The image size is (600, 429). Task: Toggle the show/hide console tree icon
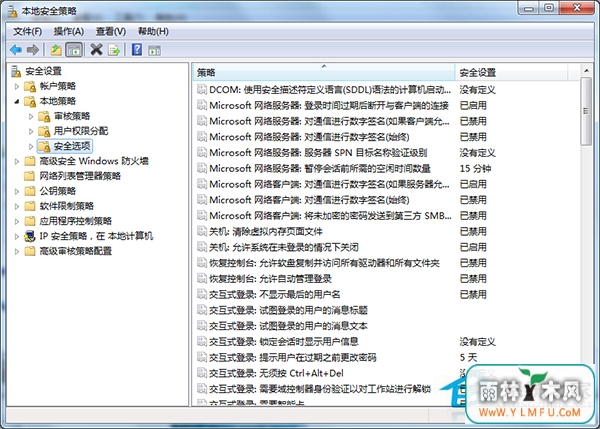click(x=74, y=50)
